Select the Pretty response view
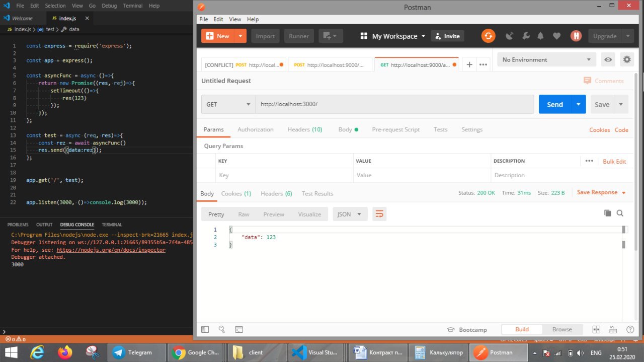644x362 pixels. [x=216, y=214]
